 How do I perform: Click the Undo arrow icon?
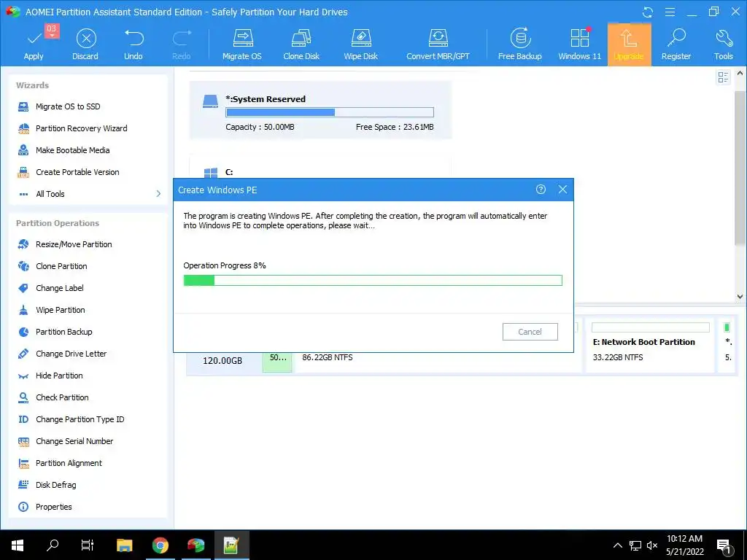pyautogui.click(x=133, y=38)
